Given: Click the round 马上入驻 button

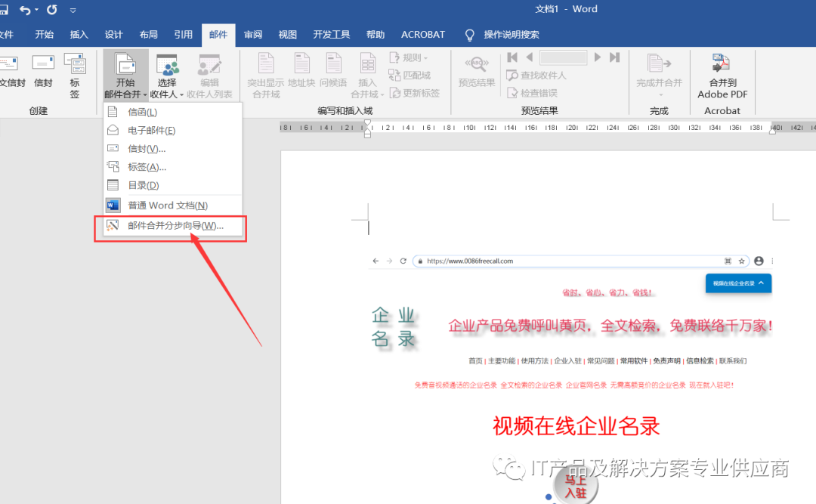Looking at the screenshot, I should click(576, 485).
